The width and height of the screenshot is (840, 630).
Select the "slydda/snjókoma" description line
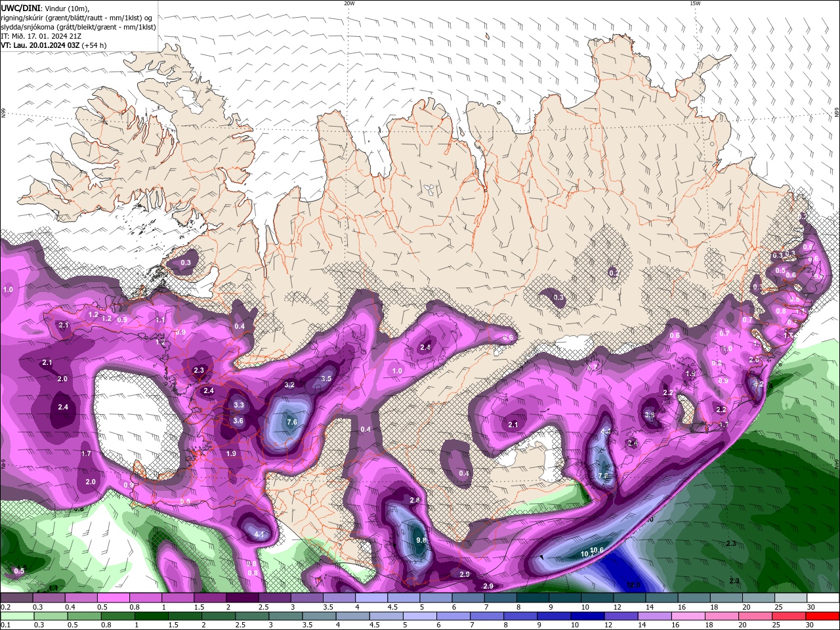pyautogui.click(x=78, y=27)
